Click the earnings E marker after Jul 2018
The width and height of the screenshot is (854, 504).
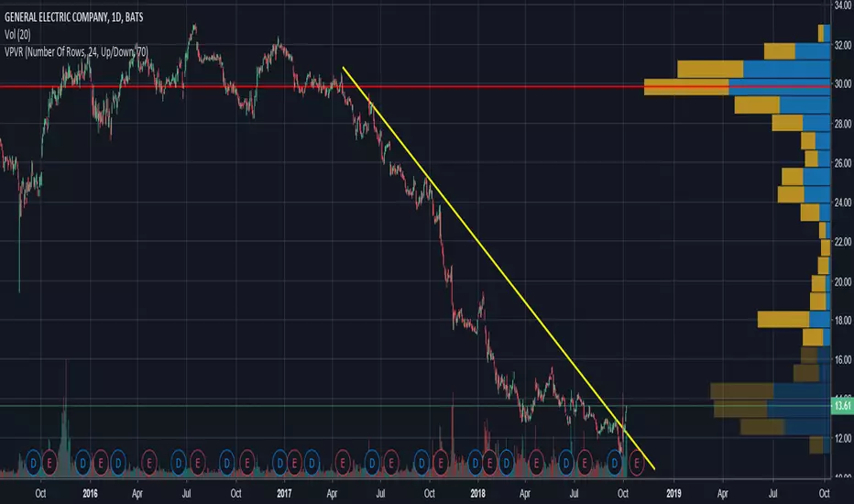click(585, 464)
